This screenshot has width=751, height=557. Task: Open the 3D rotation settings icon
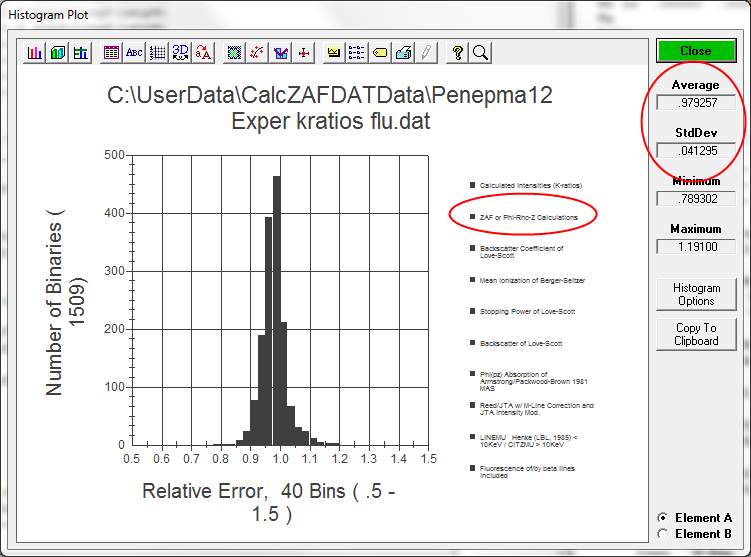click(x=181, y=53)
